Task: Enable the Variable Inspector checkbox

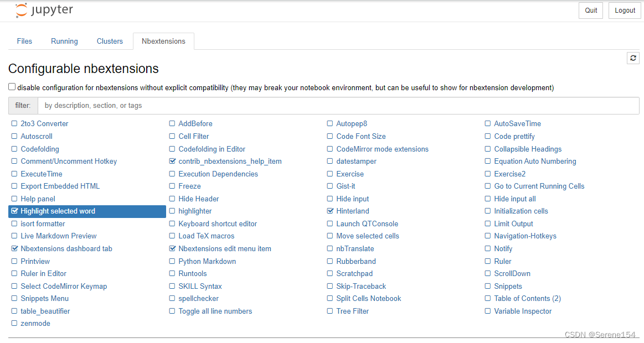Action: click(488, 311)
